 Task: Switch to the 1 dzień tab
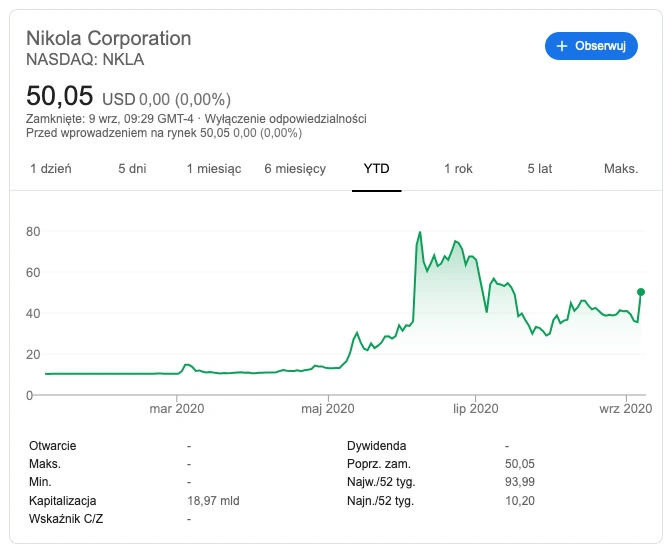point(51,168)
